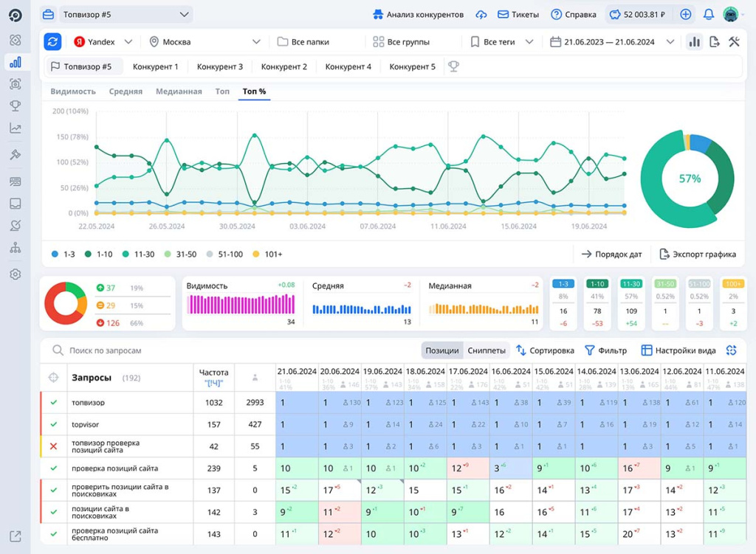This screenshot has width=756, height=554.
Task: Toggle the chart display icon in toolbar
Action: point(694,42)
